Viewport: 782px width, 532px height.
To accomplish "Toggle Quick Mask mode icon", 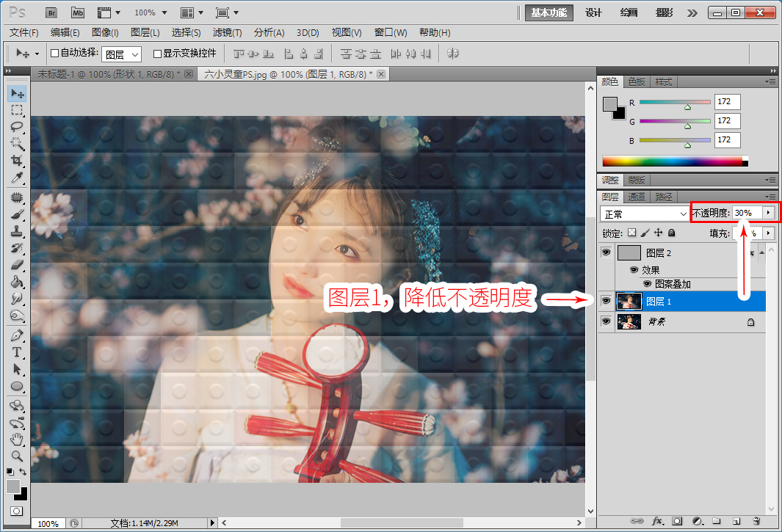I will pos(16,511).
